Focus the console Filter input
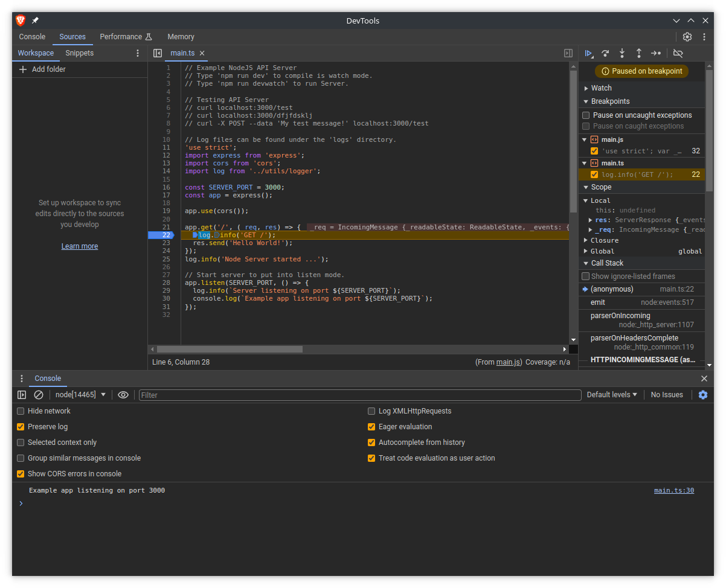Image resolution: width=726 pixels, height=588 pixels. click(360, 395)
